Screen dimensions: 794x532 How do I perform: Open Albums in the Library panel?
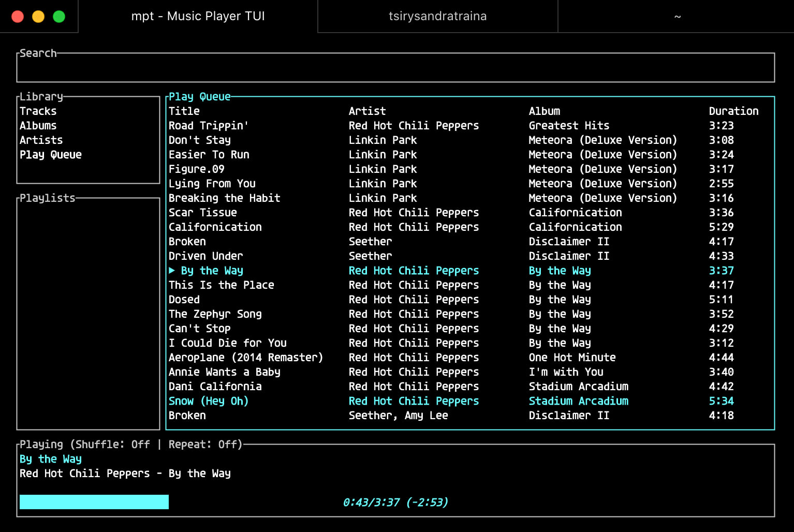point(38,126)
